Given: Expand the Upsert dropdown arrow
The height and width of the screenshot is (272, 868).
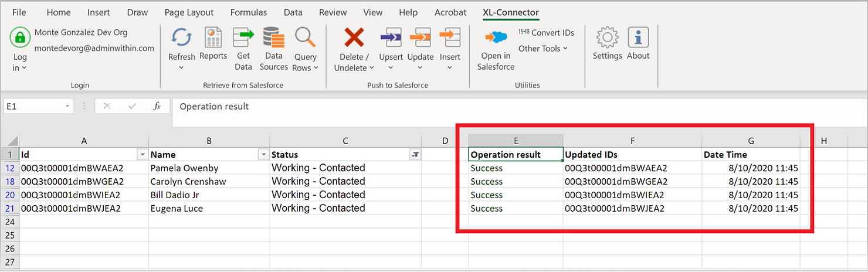Looking at the screenshot, I should [x=391, y=68].
